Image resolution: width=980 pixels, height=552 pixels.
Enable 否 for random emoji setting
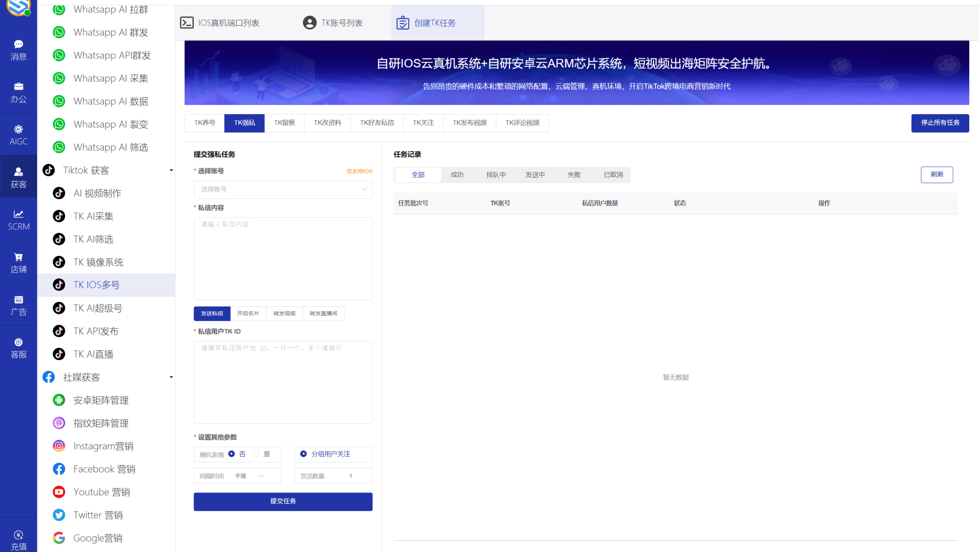[x=231, y=454]
